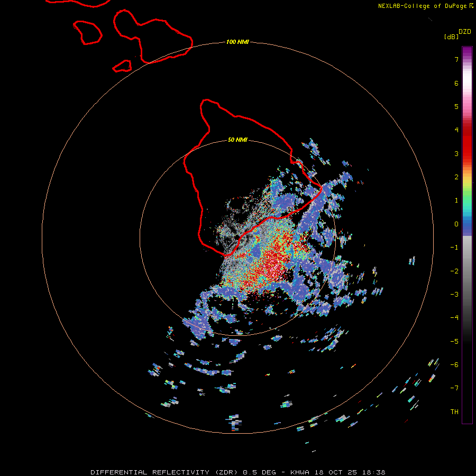Click the 18 OCT 25 date text
Viewport: 476px width, 476px height.
337,472
